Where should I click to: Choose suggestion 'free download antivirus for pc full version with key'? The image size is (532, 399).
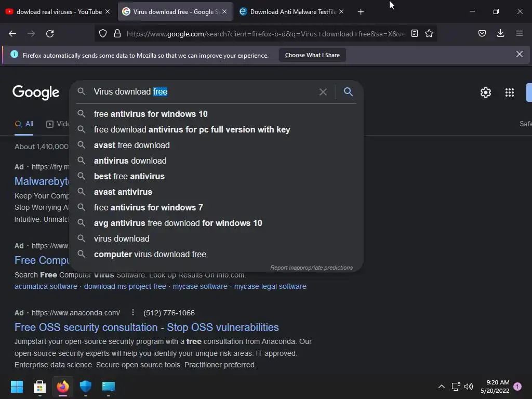(x=216, y=129)
